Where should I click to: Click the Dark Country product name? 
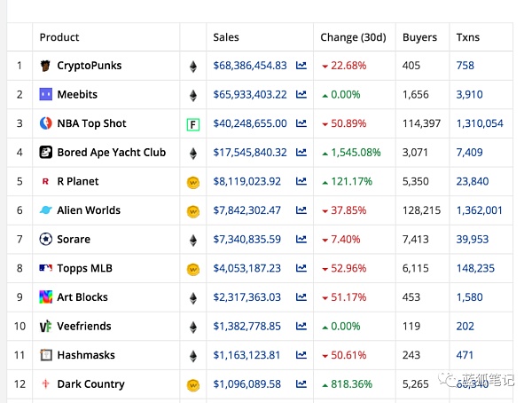click(x=90, y=384)
